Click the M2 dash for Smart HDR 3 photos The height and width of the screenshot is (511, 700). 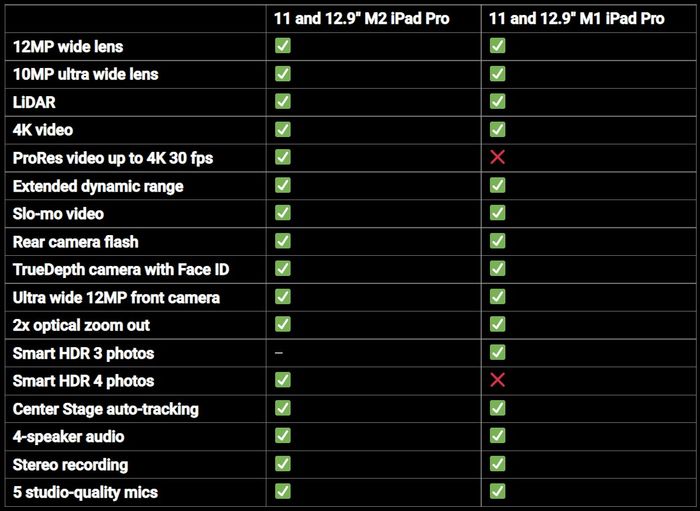click(279, 353)
